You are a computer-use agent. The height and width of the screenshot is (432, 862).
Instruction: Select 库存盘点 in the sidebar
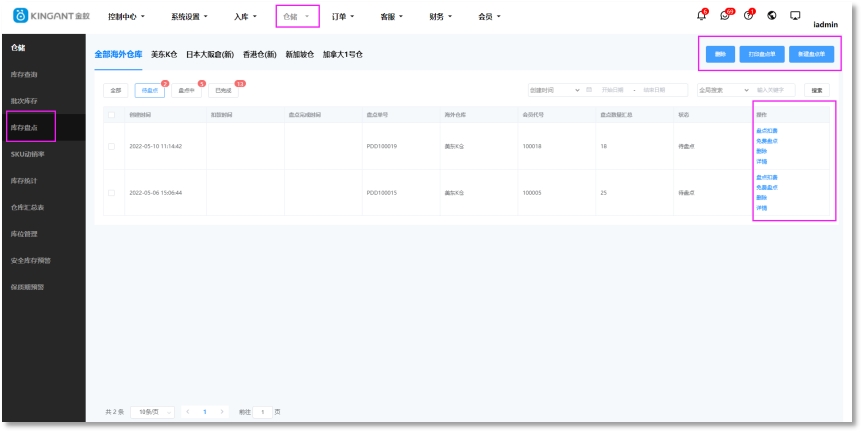click(x=26, y=128)
